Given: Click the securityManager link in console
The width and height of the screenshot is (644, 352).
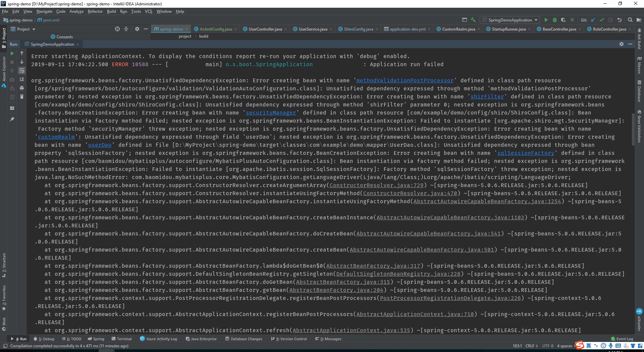Looking at the screenshot, I should tap(271, 113).
